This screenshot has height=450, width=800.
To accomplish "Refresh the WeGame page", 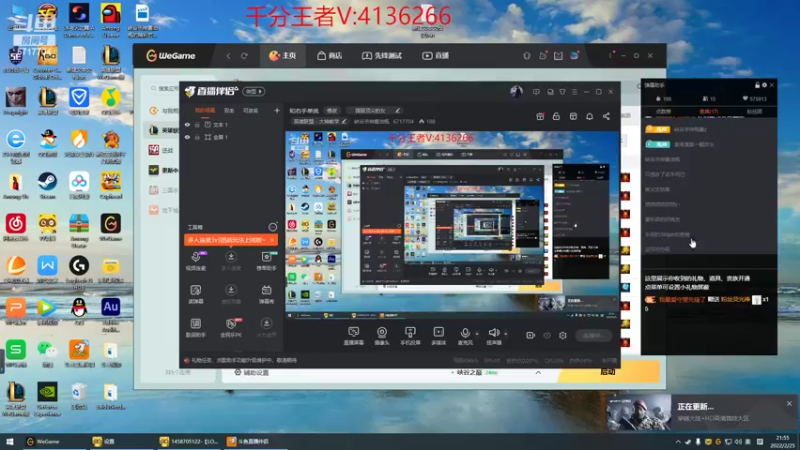I will (x=244, y=56).
